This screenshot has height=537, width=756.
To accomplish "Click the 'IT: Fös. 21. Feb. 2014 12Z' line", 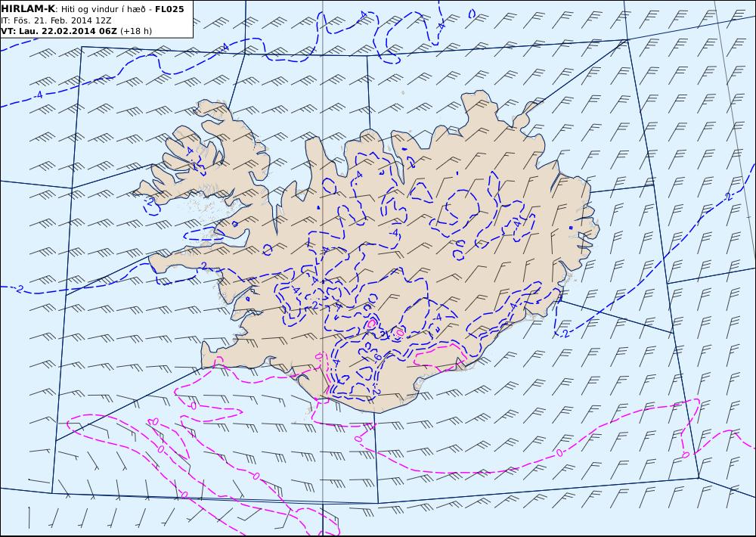I will tap(57, 20).
